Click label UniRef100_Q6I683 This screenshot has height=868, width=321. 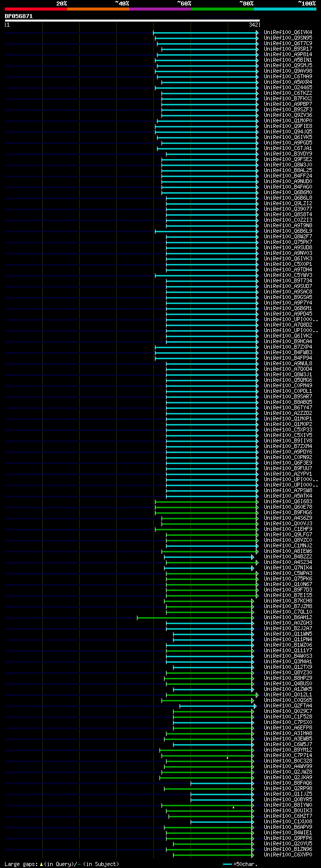click(x=288, y=501)
